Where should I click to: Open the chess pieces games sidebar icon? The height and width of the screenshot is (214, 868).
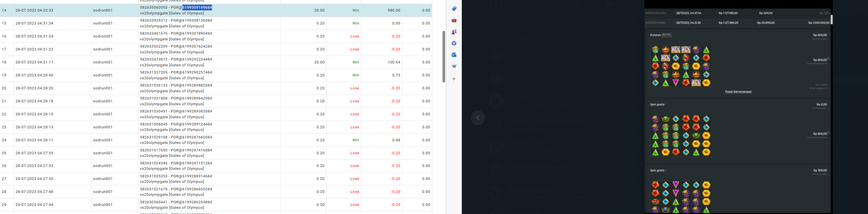pos(454,32)
